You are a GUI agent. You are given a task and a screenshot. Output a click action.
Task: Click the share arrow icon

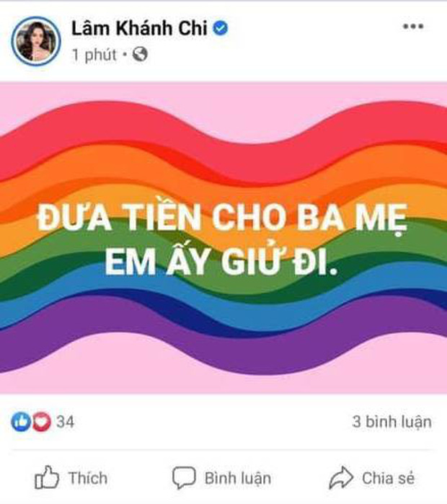[x=341, y=478]
